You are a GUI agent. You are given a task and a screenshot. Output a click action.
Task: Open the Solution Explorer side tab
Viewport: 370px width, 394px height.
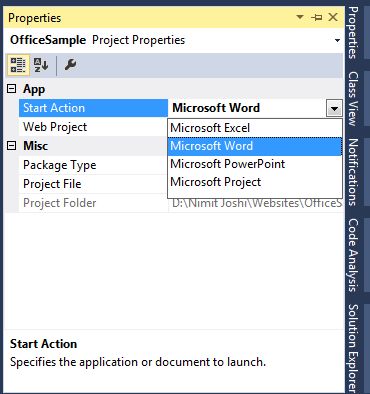(x=353, y=348)
